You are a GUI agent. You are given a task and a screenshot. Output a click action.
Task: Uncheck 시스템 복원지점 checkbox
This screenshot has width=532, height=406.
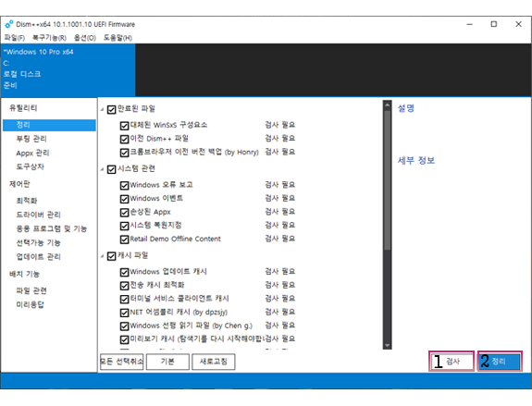coord(124,226)
